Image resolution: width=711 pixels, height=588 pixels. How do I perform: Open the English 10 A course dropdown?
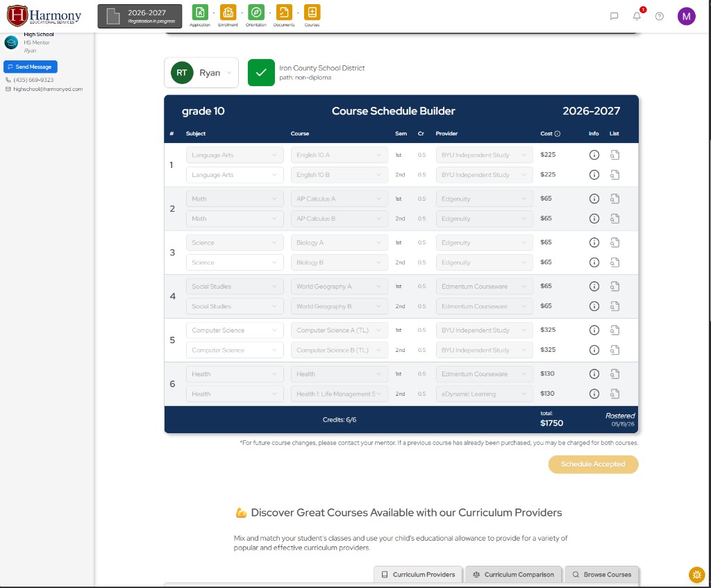(x=339, y=155)
